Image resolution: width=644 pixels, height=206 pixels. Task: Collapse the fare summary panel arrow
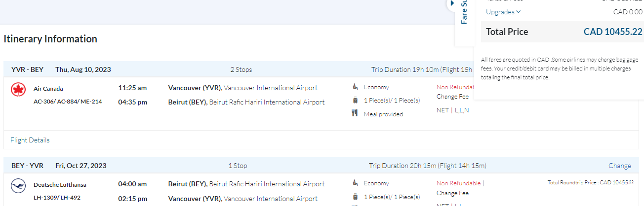pos(452,3)
